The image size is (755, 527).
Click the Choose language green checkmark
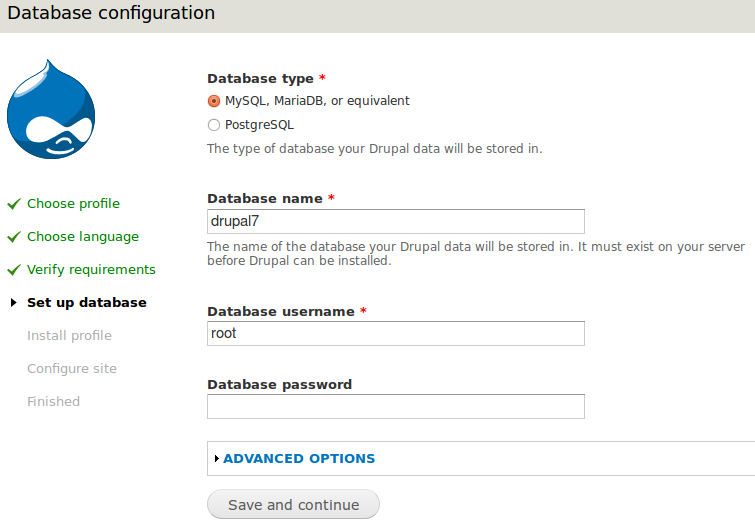[x=14, y=237]
